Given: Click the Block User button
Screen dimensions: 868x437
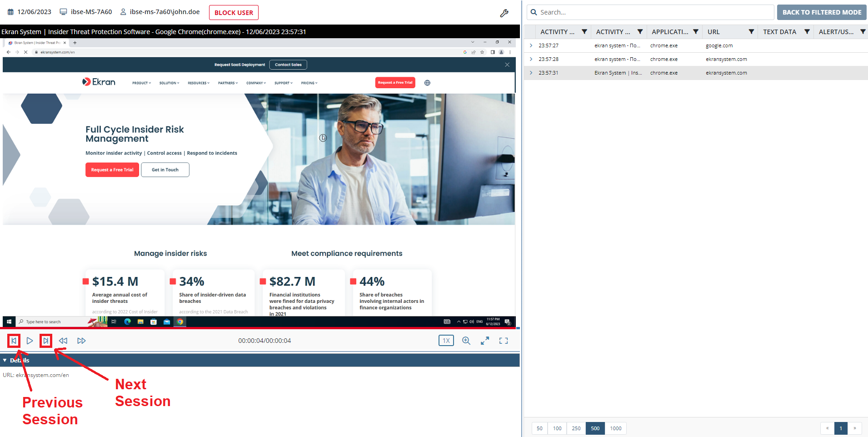Looking at the screenshot, I should click(234, 13).
